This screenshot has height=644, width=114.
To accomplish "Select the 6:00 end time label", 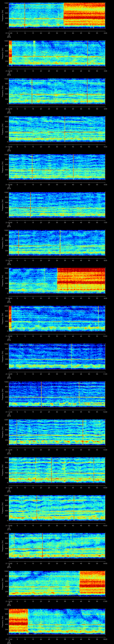I will [x=105, y=184].
